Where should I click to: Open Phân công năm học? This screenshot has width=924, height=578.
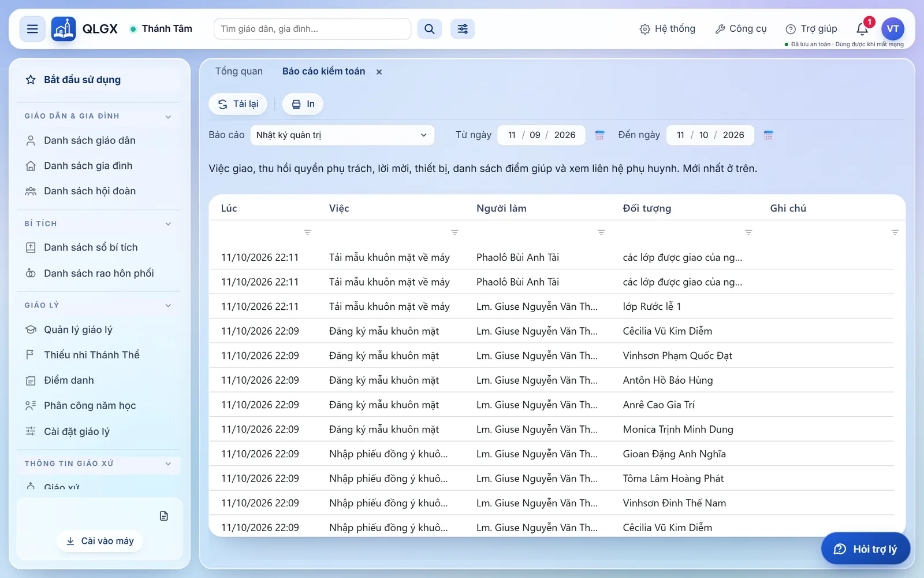pos(98,406)
